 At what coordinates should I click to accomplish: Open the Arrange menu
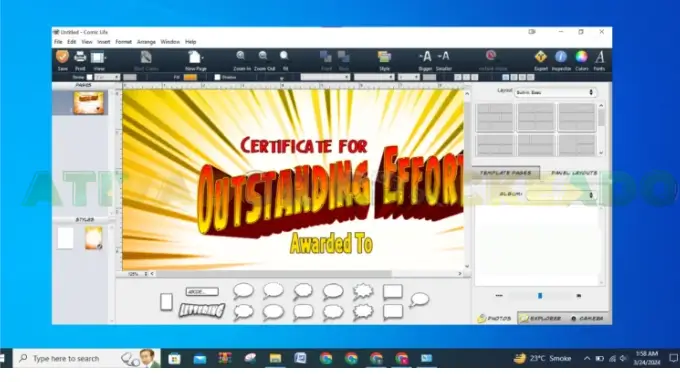(x=146, y=42)
